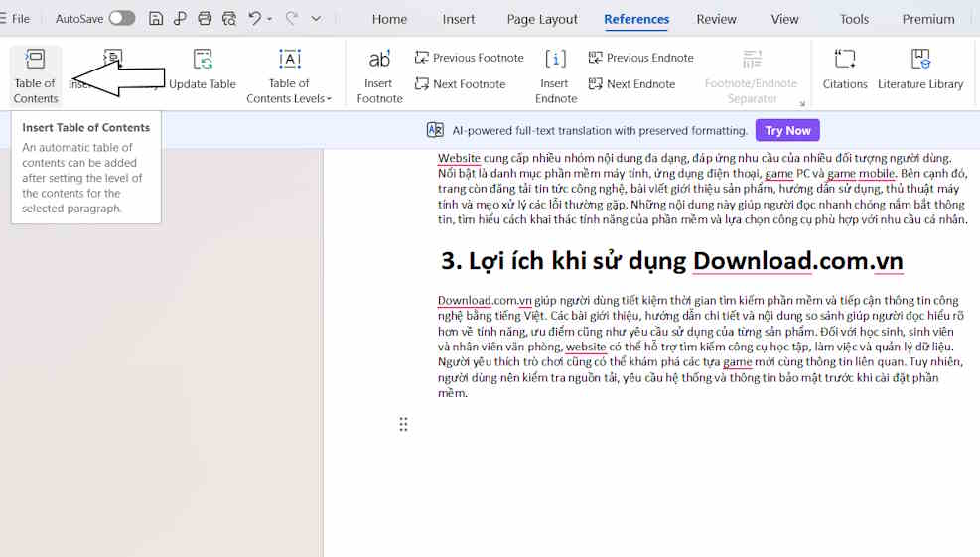Open Table of Contents Levels dropdown
Viewport: 980px width, 557px height.
pyautogui.click(x=289, y=90)
